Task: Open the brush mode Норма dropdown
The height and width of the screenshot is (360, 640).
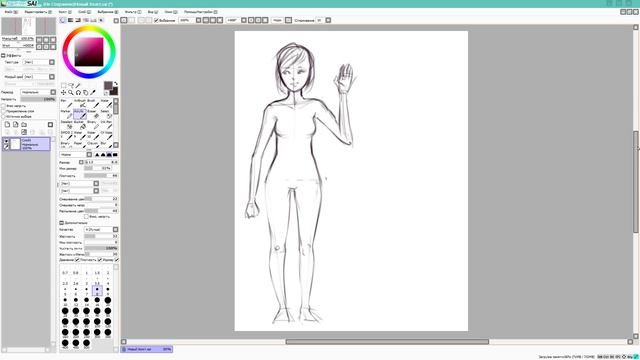Action: (89, 155)
